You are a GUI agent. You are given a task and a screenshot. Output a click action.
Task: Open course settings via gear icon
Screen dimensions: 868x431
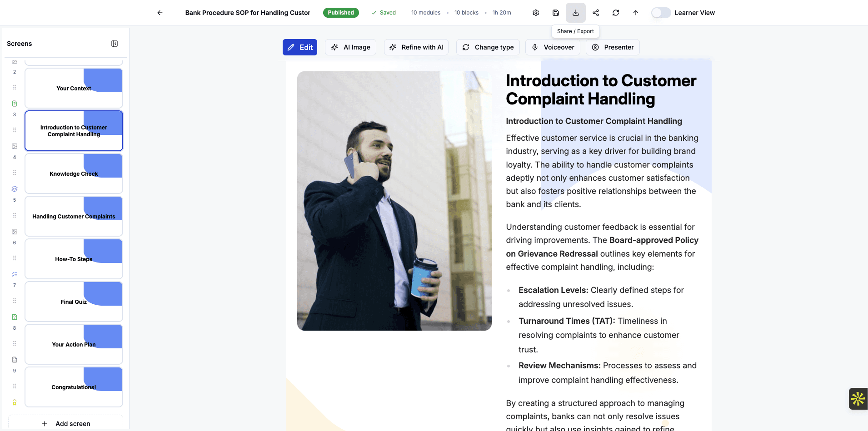[x=535, y=12]
